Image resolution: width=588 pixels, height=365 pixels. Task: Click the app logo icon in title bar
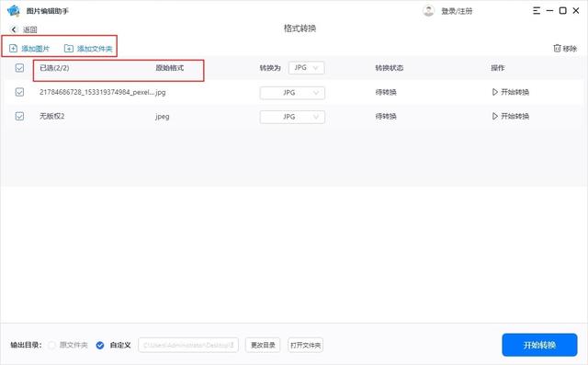coord(14,11)
